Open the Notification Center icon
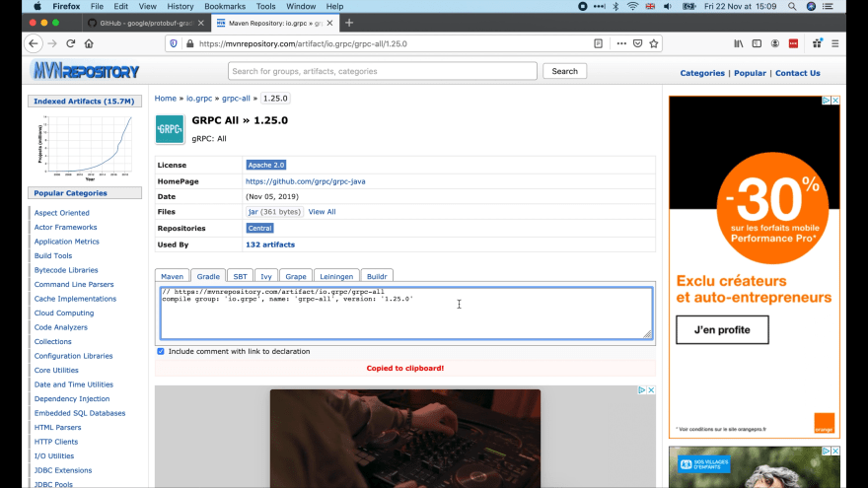This screenshot has width=868, height=488. pos(829,6)
